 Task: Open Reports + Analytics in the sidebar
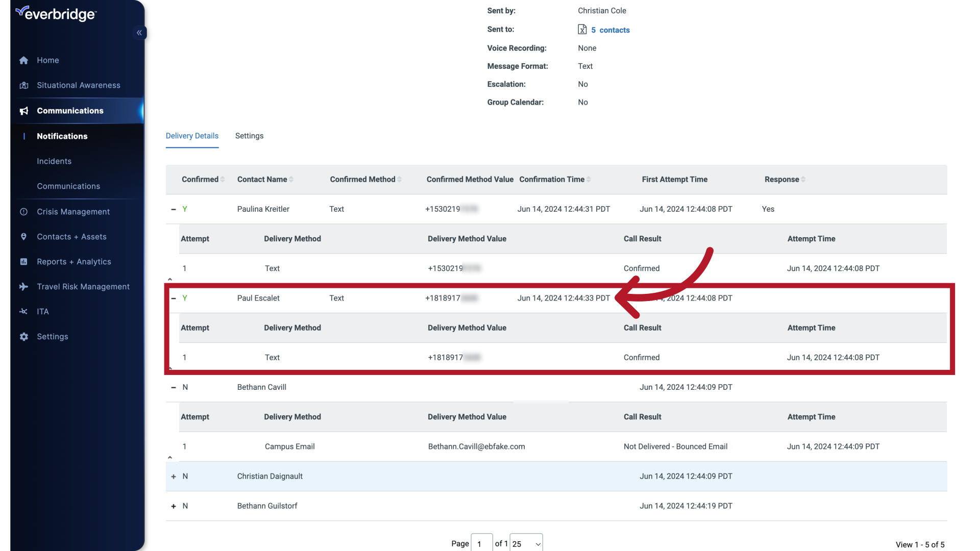pos(74,261)
